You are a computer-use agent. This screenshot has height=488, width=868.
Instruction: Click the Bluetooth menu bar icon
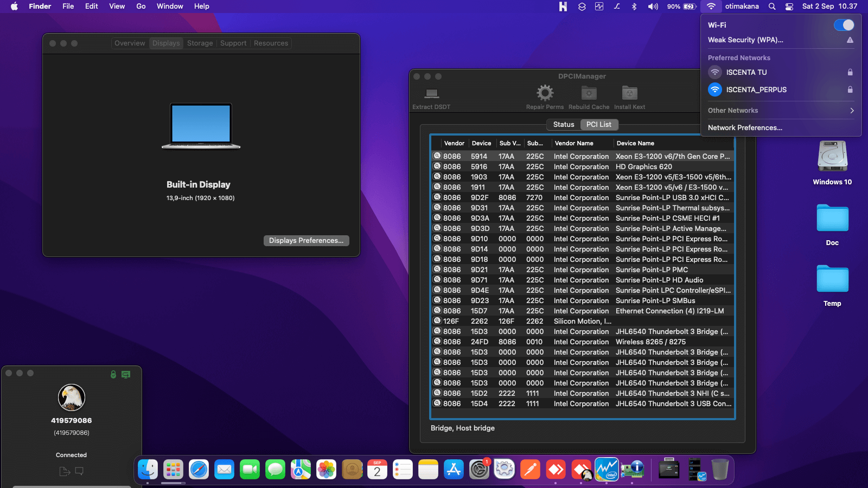coord(634,7)
